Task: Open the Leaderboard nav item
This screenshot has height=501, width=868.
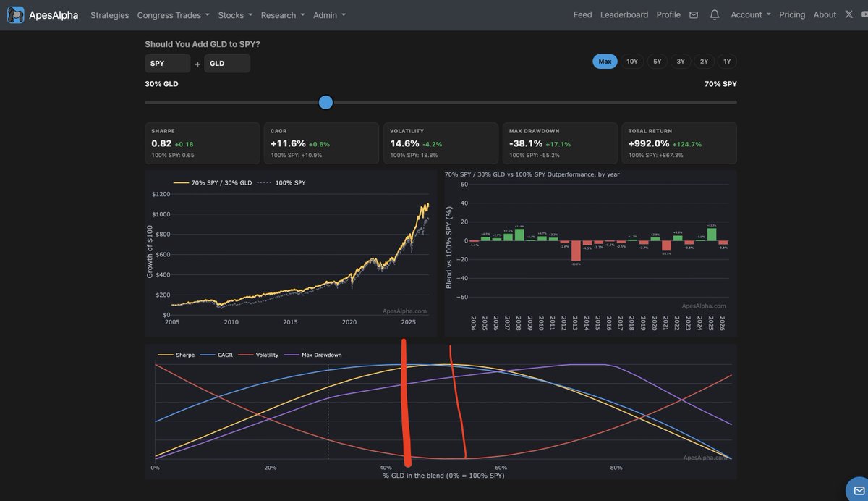Action: tap(624, 14)
